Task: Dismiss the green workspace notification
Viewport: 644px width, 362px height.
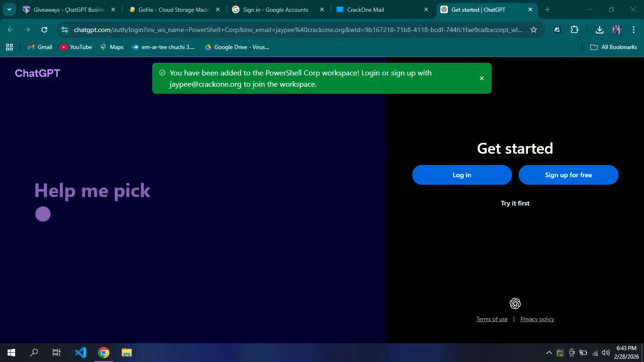Action: click(482, 78)
